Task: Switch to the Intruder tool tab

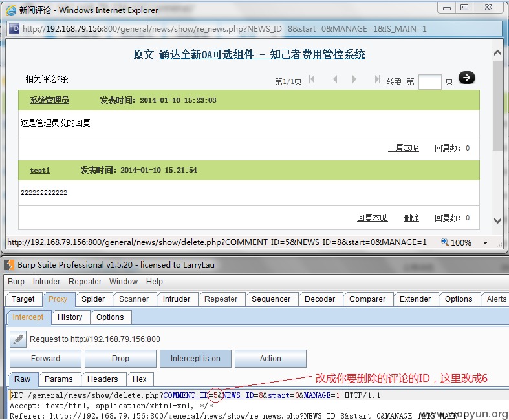Action: (x=177, y=299)
